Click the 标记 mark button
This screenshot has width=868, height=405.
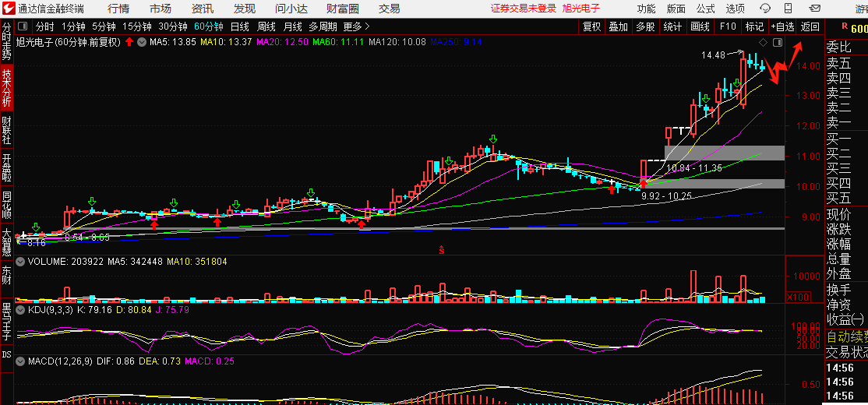(754, 26)
